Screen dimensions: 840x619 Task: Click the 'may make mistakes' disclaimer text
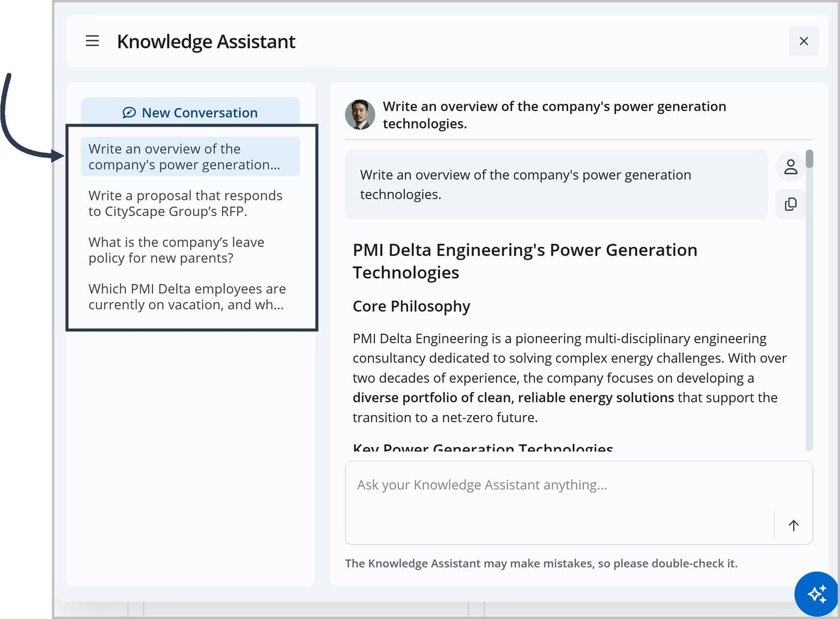tap(541, 563)
